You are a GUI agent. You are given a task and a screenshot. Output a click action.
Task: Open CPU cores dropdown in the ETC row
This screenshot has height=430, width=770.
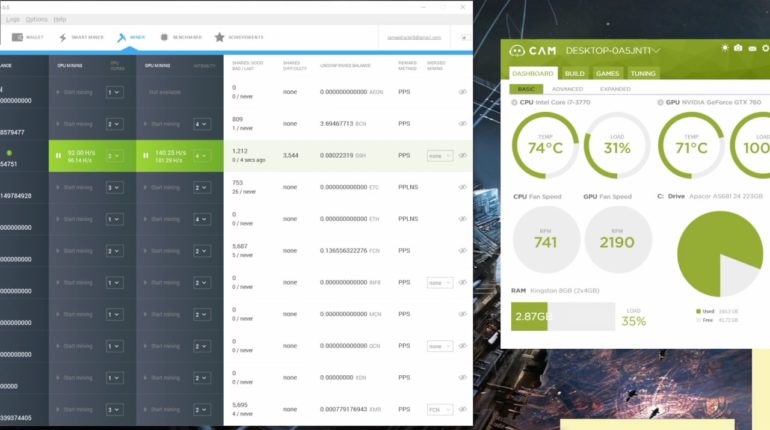(114, 188)
